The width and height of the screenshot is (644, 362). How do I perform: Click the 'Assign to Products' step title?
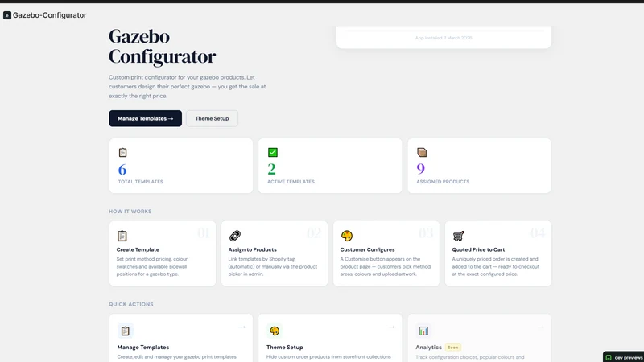[252, 249]
